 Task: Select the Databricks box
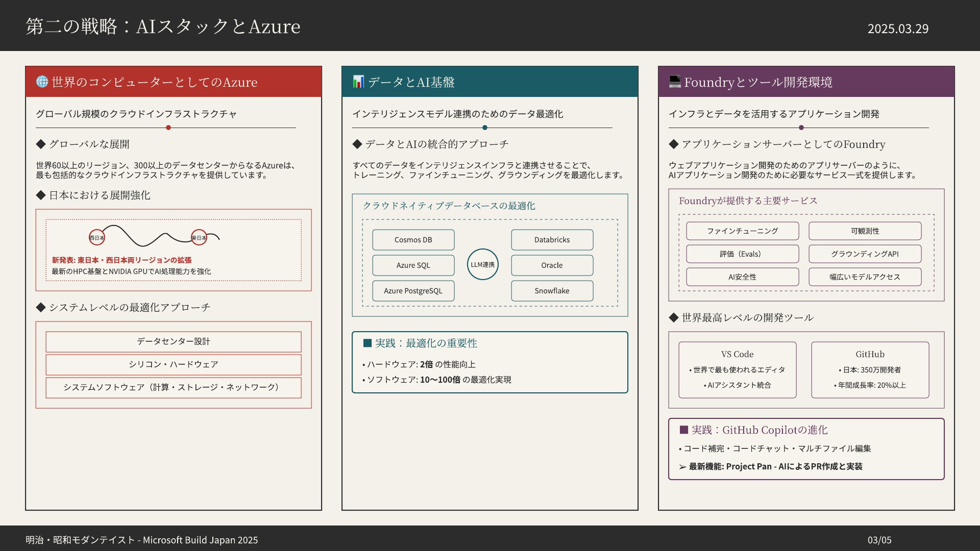point(552,240)
